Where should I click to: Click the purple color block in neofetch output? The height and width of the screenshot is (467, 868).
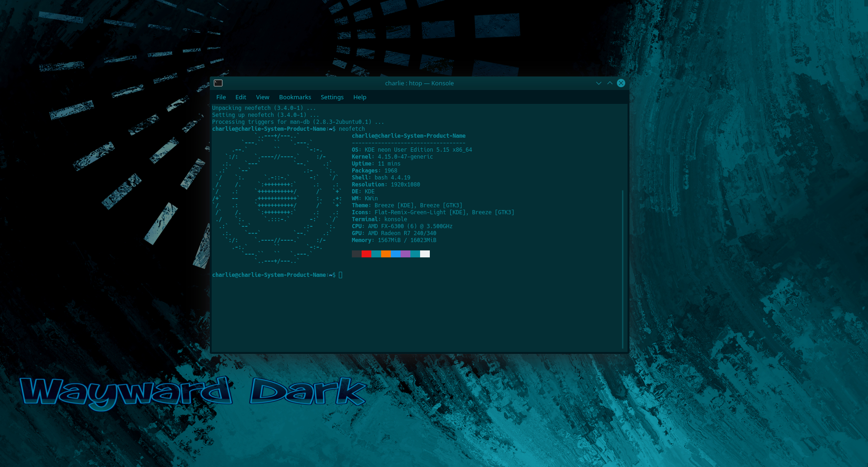[405, 254]
